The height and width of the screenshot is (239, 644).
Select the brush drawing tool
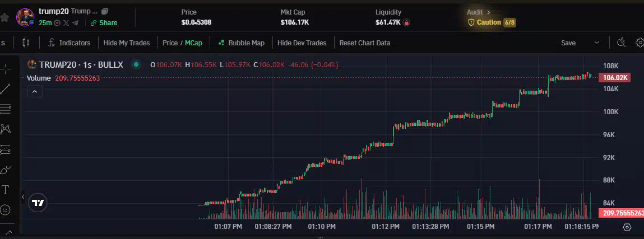coord(6,169)
